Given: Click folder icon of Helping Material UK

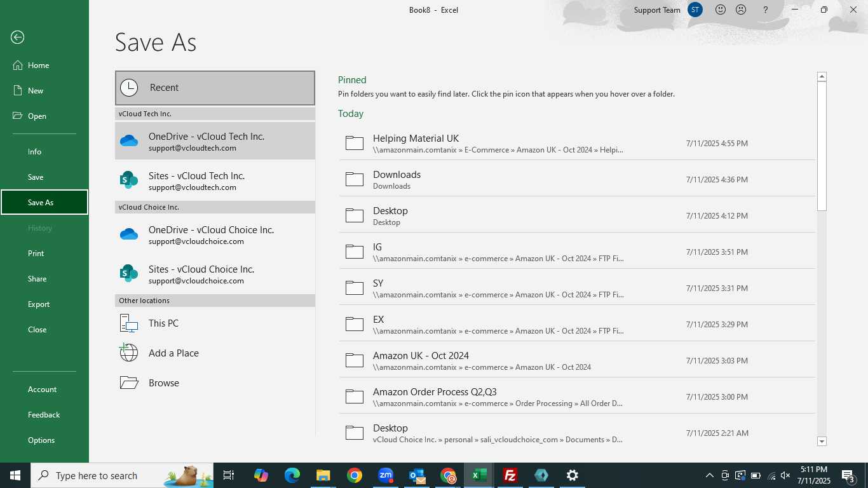Looking at the screenshot, I should pyautogui.click(x=355, y=143).
